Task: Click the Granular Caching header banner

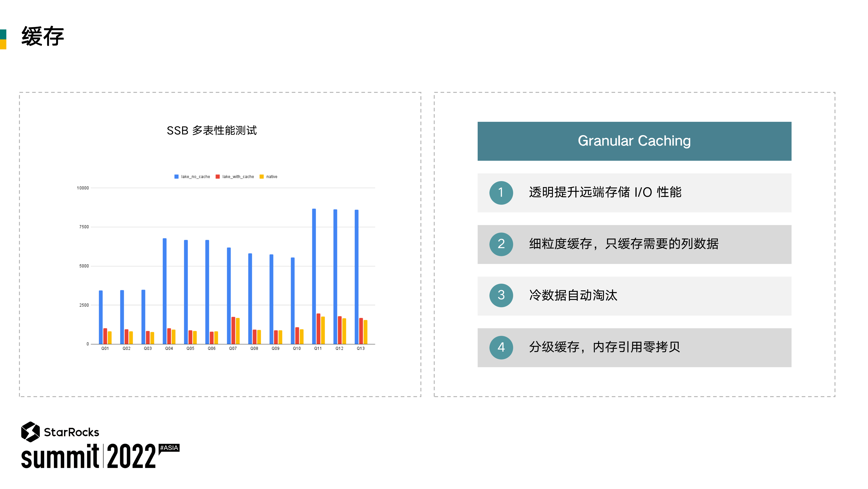Action: 634,141
